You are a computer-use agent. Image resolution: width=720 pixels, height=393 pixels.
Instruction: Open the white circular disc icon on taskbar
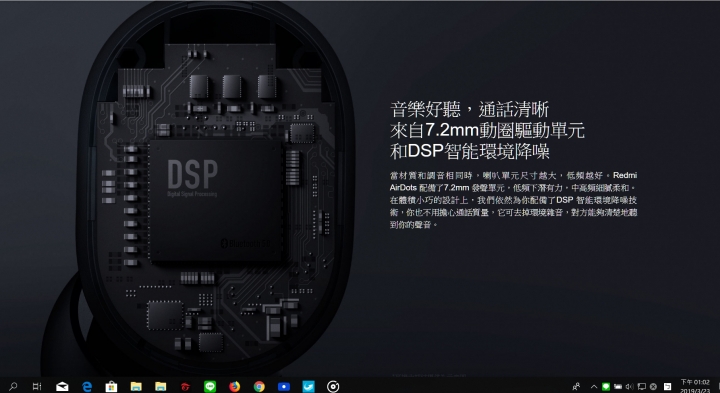[x=333, y=387]
